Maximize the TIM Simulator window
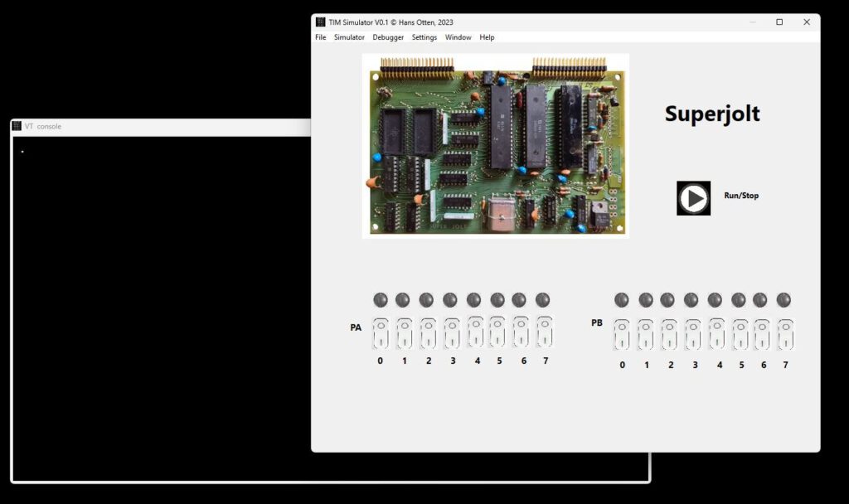This screenshot has height=504, width=849. 779,22
